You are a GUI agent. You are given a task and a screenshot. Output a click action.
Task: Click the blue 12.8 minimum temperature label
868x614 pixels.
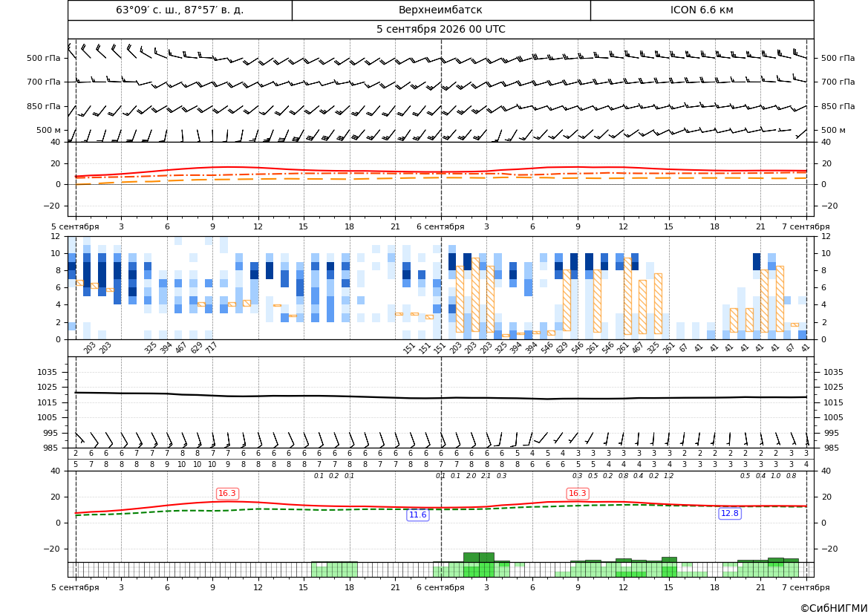730,513
